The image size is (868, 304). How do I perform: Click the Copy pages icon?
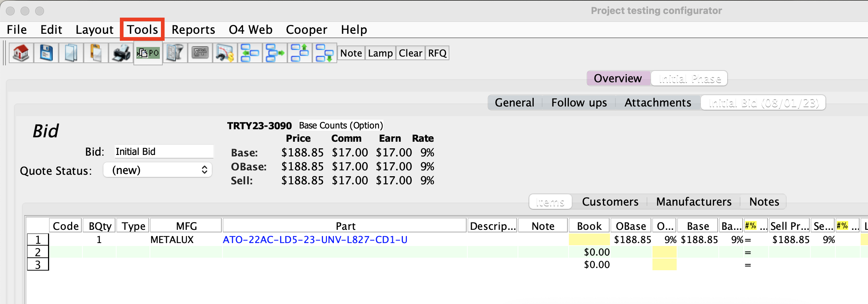[71, 53]
